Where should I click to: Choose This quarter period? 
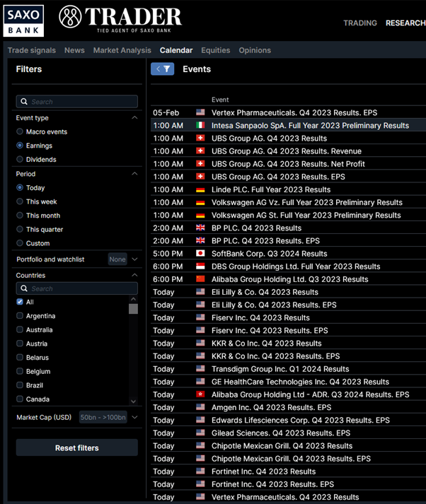pos(20,229)
